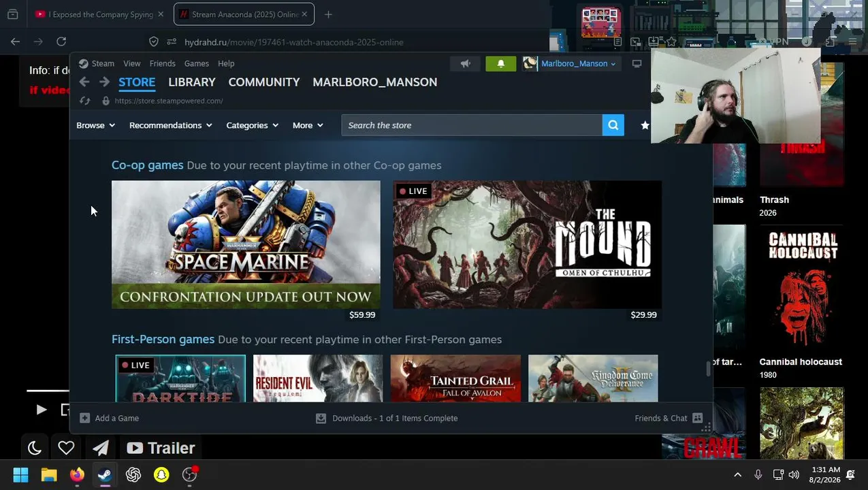Open Snapchat from the taskbar
Image resolution: width=868 pixels, height=490 pixels.
pos(161,474)
